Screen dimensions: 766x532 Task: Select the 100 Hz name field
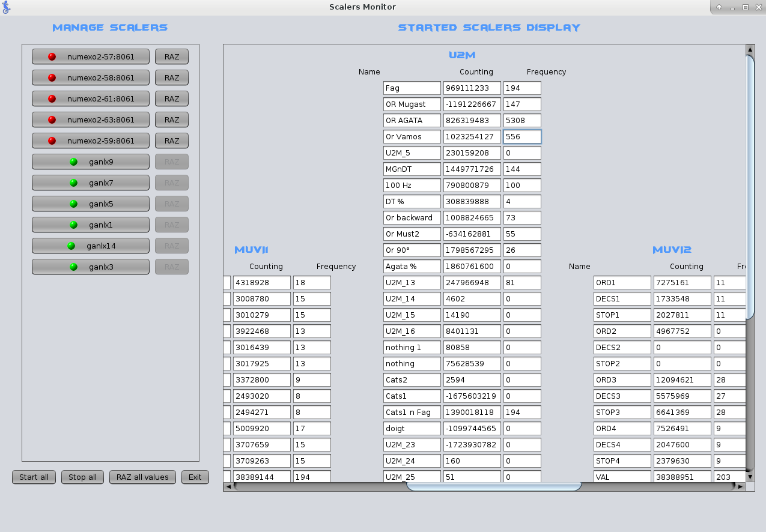(412, 186)
